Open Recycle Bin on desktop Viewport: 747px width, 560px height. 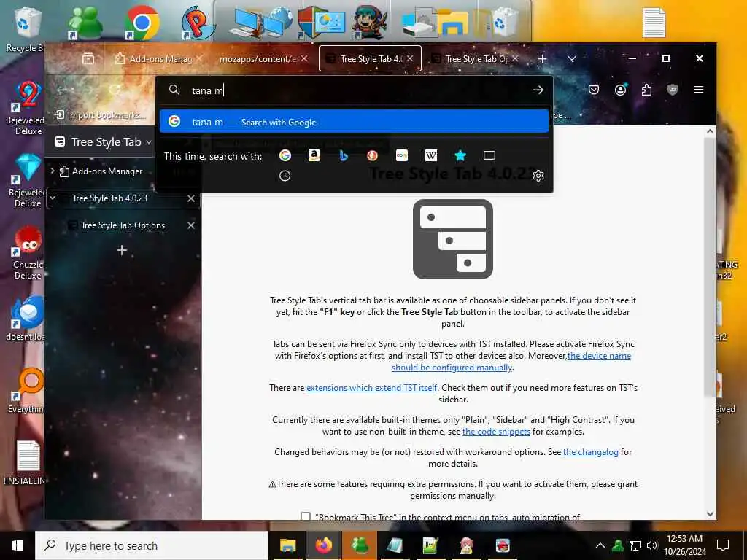point(26,28)
